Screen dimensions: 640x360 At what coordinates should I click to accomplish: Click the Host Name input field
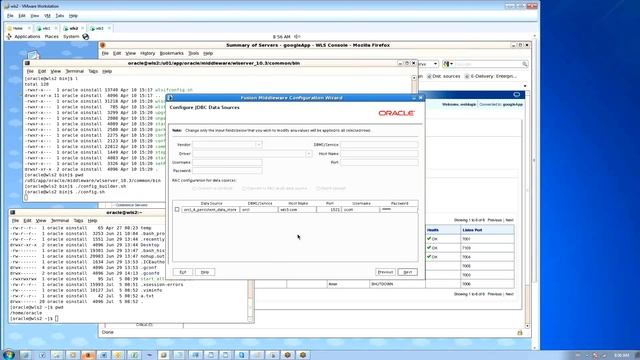[379, 154]
